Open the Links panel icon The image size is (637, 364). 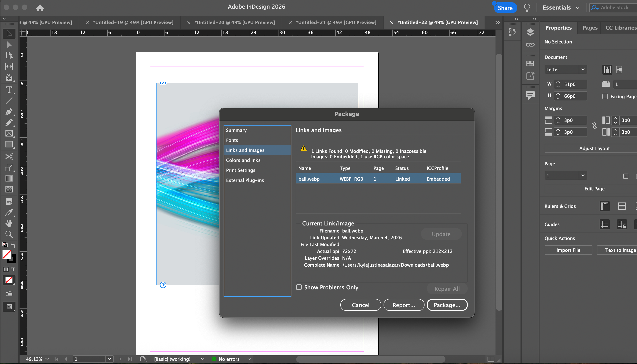point(530,45)
